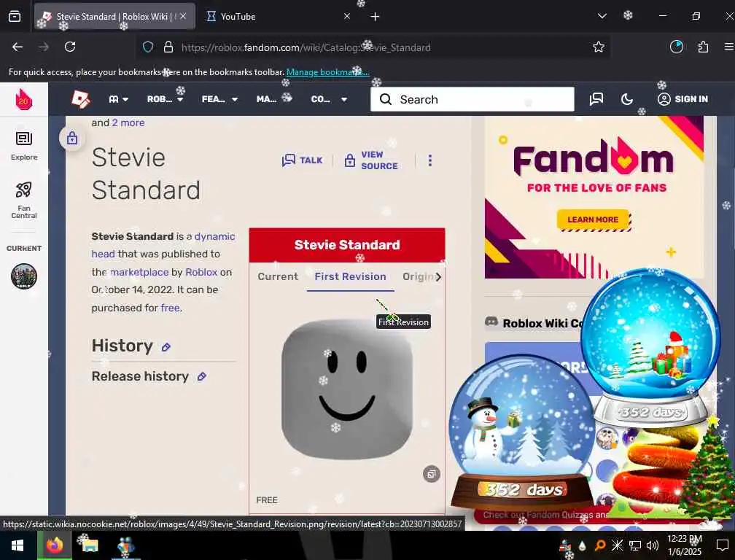This screenshot has height=560, width=735.
Task: Open Firefox extensions puzzle icon
Action: (703, 47)
